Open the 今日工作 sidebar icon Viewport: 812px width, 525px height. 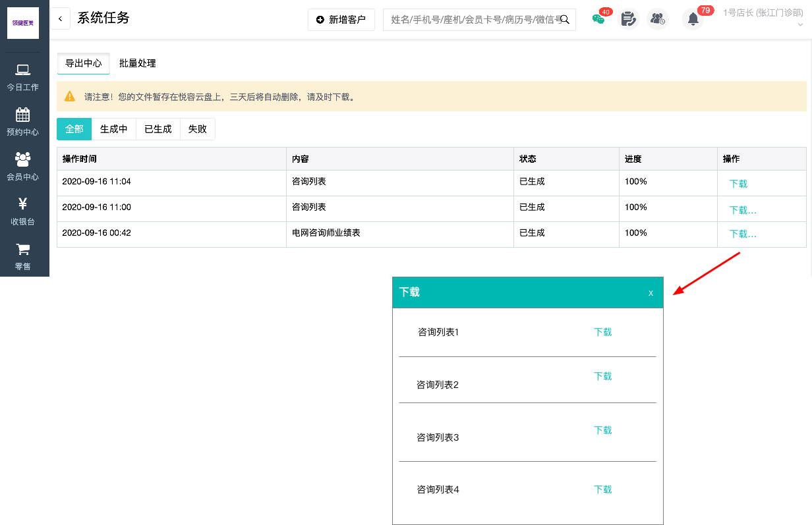point(23,70)
